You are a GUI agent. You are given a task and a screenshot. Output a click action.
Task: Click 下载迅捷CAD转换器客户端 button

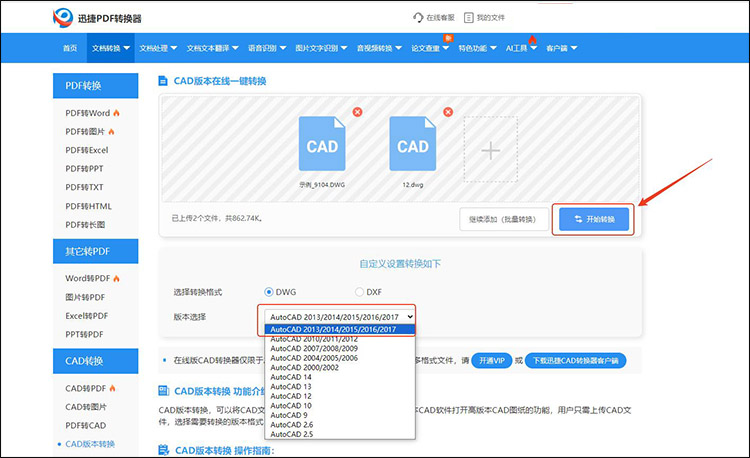click(x=575, y=360)
